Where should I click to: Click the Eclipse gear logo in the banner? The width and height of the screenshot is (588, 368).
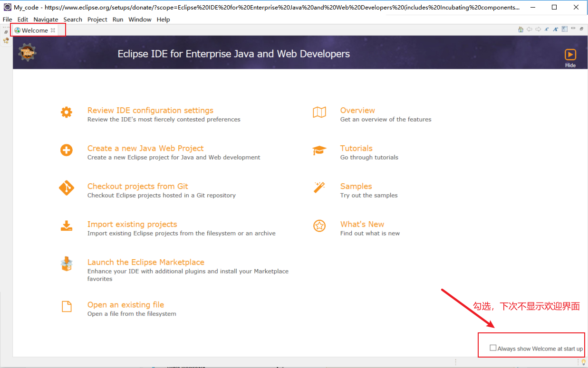click(x=27, y=52)
